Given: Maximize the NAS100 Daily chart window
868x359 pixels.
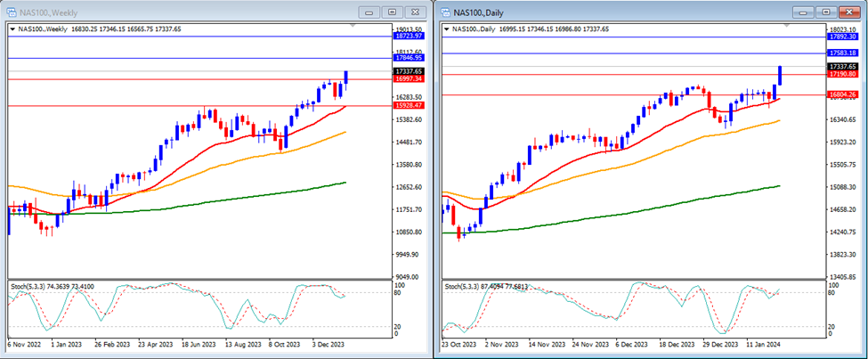Looking at the screenshot, I should click(x=826, y=12).
